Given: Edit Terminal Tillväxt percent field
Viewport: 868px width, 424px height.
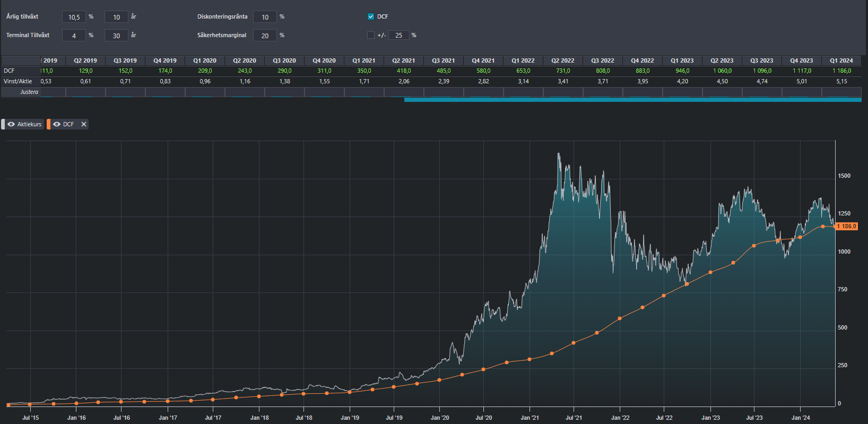Looking at the screenshot, I should 74,36.
